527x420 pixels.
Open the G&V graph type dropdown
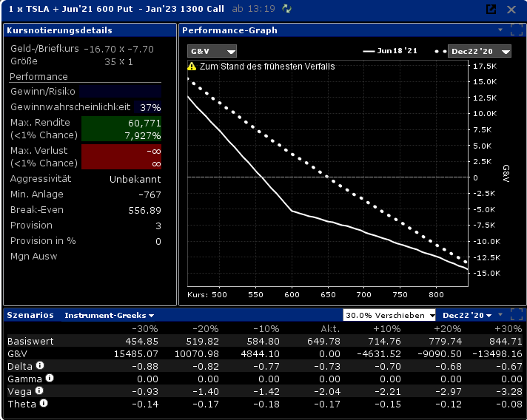212,51
